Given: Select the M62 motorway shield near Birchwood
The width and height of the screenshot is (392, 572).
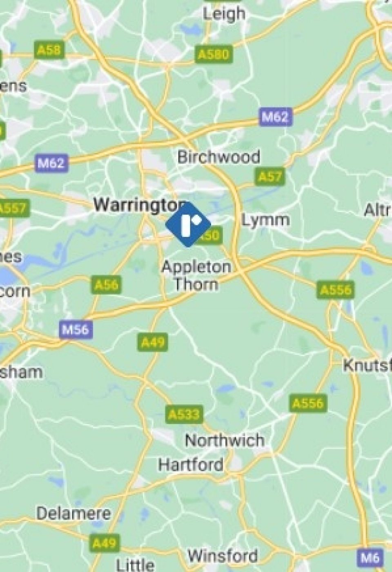Looking at the screenshot, I should pyautogui.click(x=276, y=117).
